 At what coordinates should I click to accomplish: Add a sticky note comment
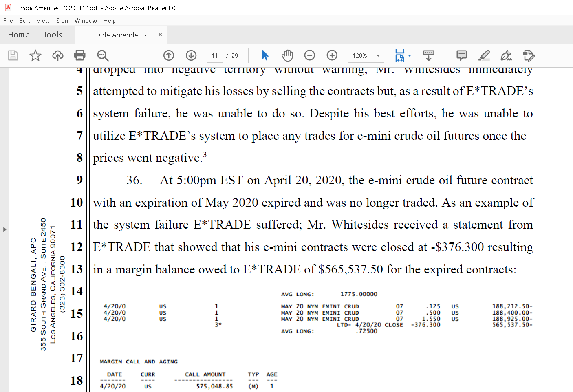coord(462,55)
